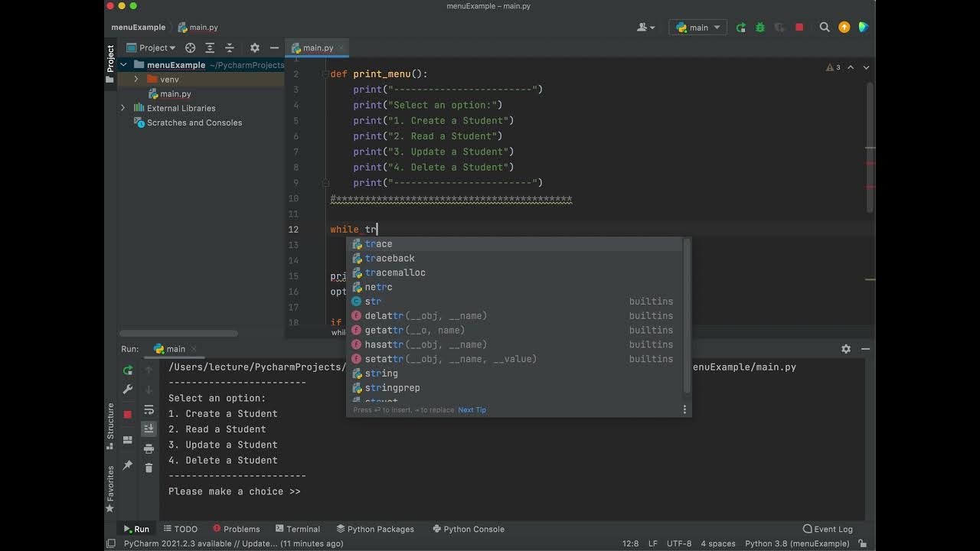Viewport: 980px width, 551px height.
Task: Open the Event Log button
Action: [x=828, y=529]
